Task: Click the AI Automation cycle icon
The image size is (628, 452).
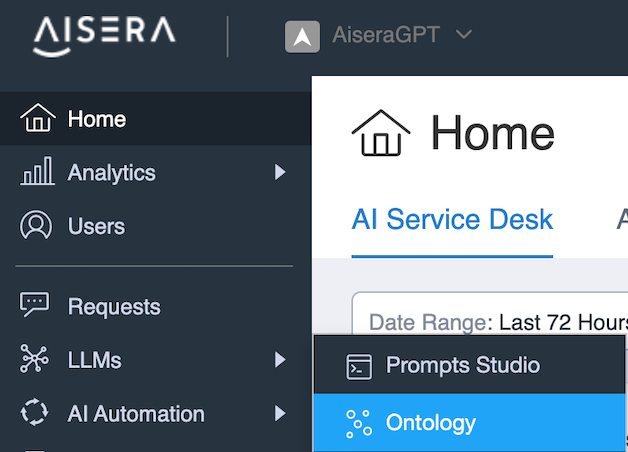Action: pyautogui.click(x=34, y=412)
